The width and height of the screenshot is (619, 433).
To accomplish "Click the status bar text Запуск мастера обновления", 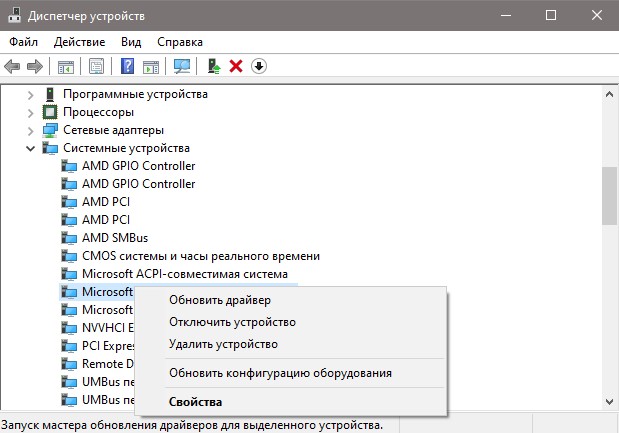I will pyautogui.click(x=192, y=425).
